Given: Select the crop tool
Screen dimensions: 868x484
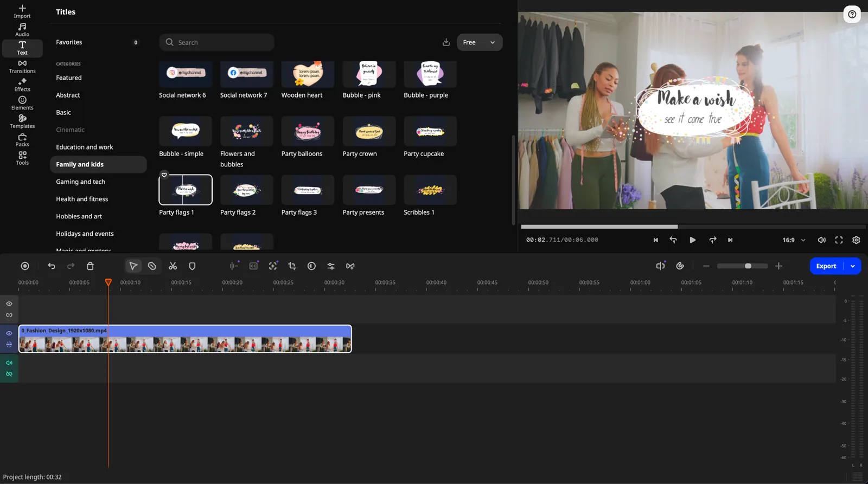Looking at the screenshot, I should [292, 266].
